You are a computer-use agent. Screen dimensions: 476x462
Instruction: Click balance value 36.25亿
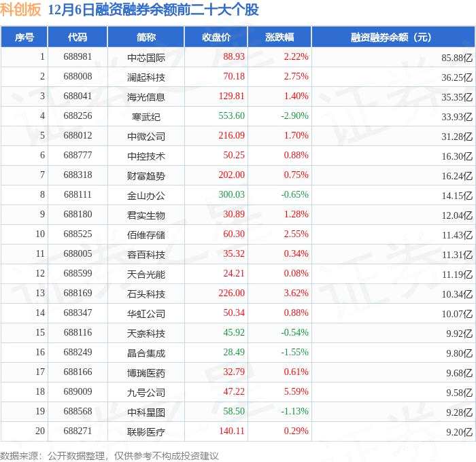tap(457, 77)
